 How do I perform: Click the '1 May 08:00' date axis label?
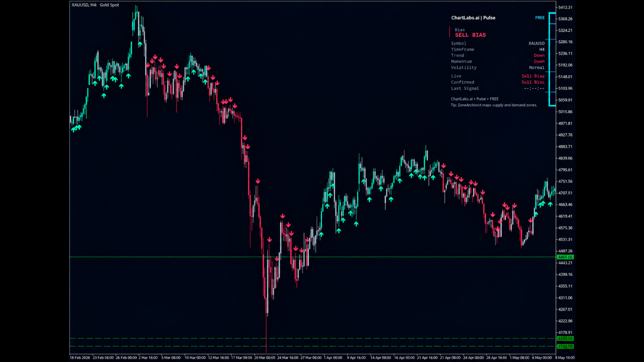[x=520, y=358]
